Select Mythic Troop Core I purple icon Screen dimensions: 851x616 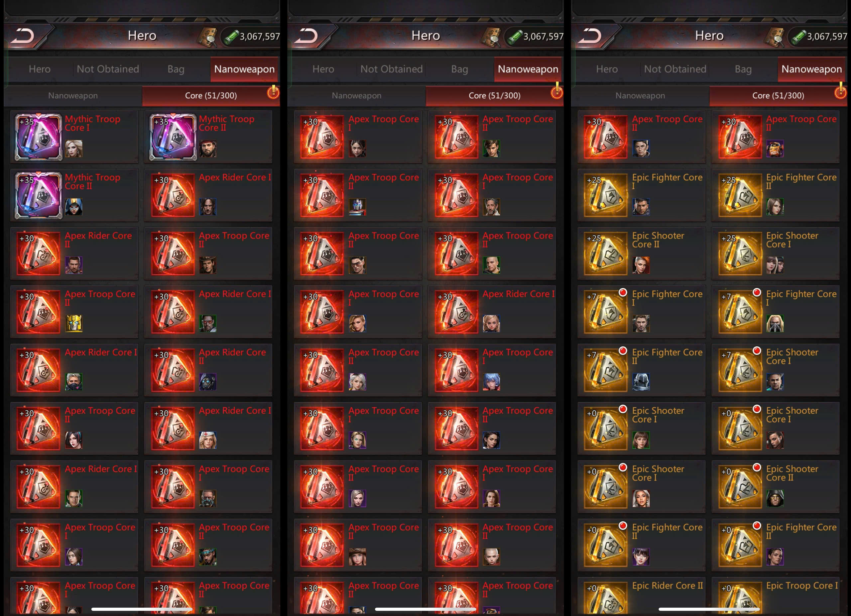tap(38, 137)
